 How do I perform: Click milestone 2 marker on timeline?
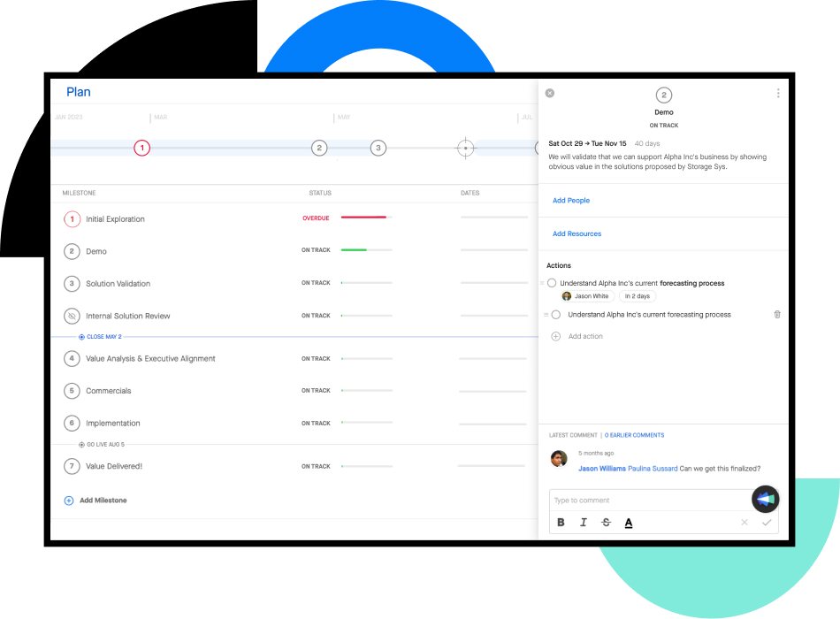319,148
